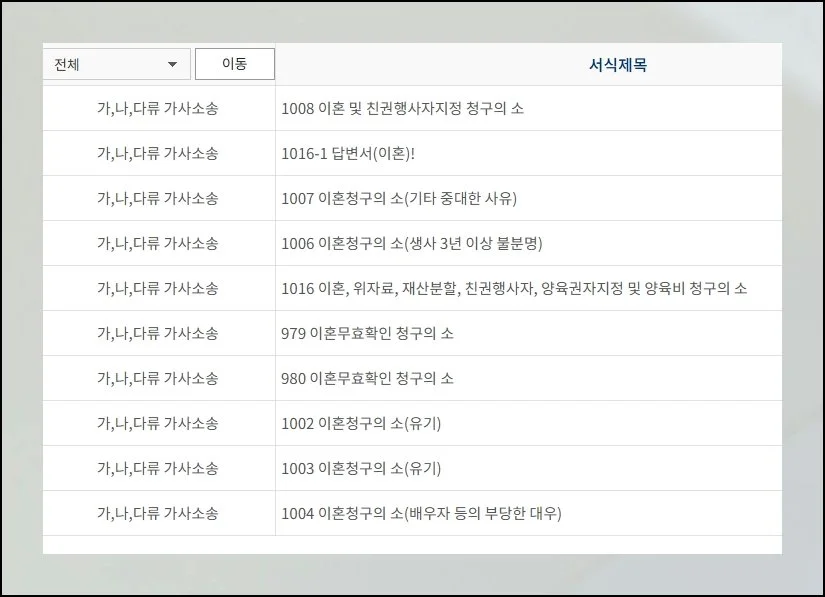Viewport: 825px width, 597px height.
Task: Click the first 가,나,다류 가사소송 category cell
Action: [157, 108]
